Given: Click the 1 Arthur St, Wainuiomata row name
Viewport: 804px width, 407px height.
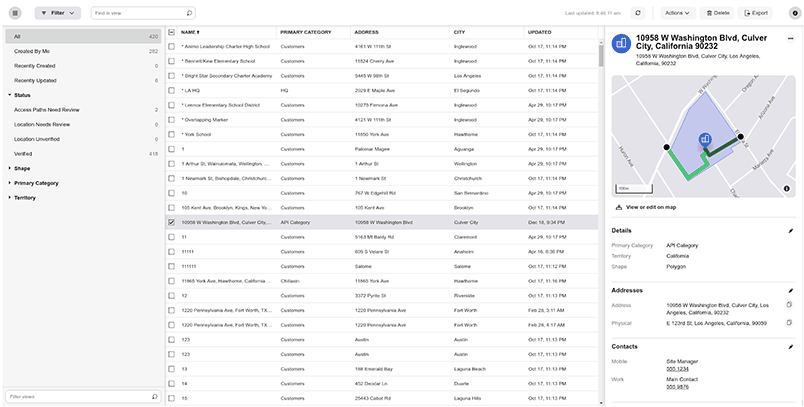Looking at the screenshot, I should click(226, 164).
